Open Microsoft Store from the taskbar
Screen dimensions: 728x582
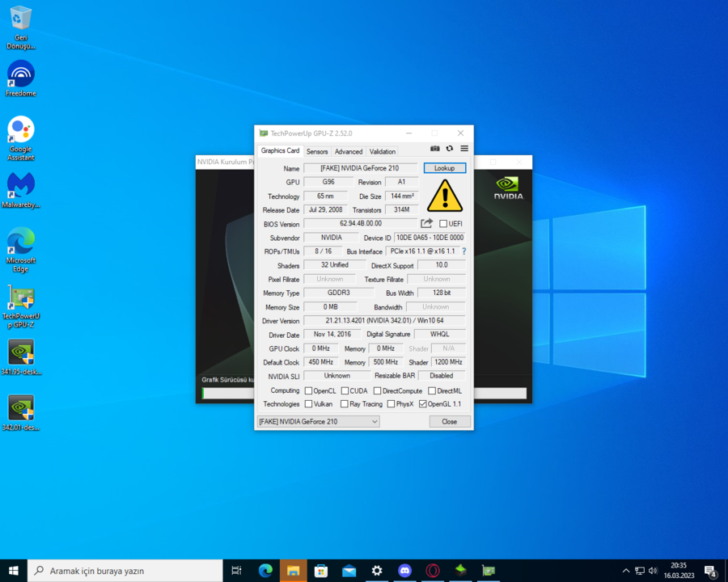pos(321,571)
